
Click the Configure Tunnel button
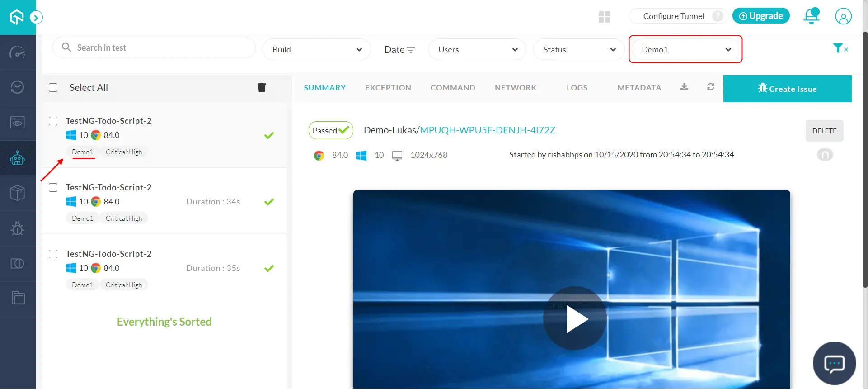pos(673,16)
